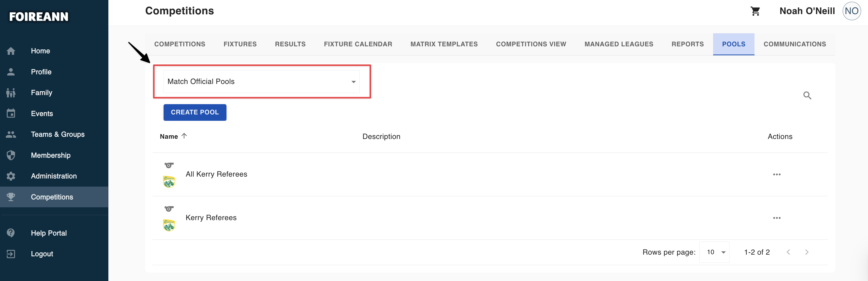Click the Administration gear icon
Screen dimensions: 868x281
click(x=11, y=176)
